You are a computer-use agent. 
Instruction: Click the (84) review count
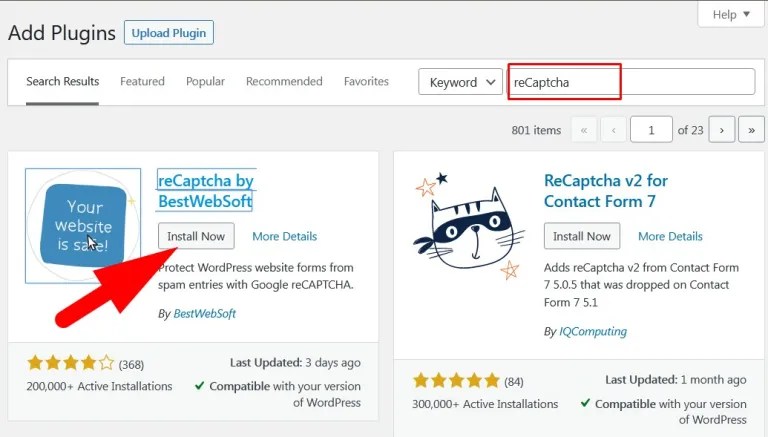[x=514, y=382]
